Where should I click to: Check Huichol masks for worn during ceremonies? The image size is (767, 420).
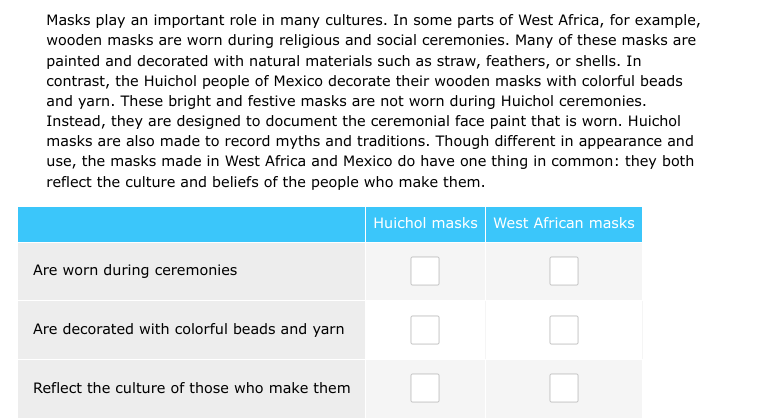pyautogui.click(x=425, y=271)
